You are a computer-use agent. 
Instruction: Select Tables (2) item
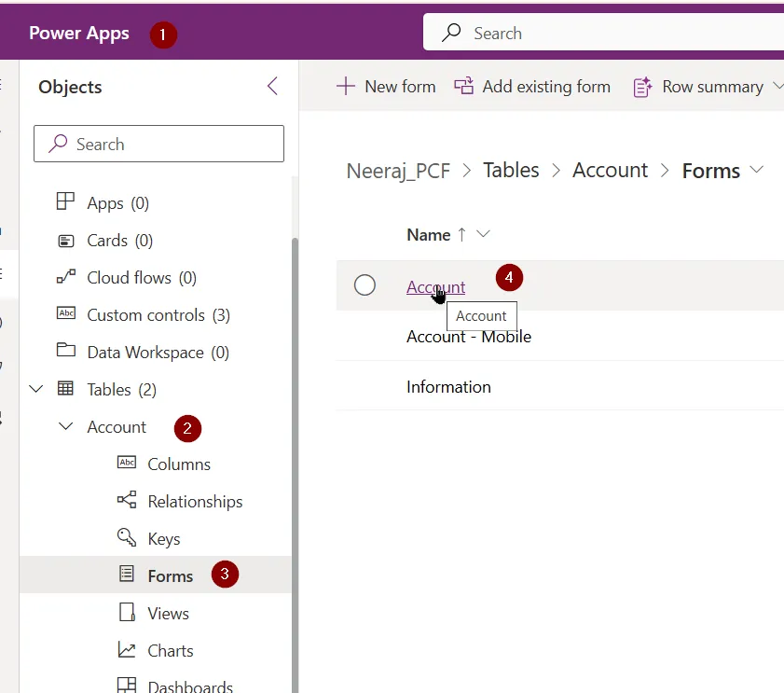point(121,389)
